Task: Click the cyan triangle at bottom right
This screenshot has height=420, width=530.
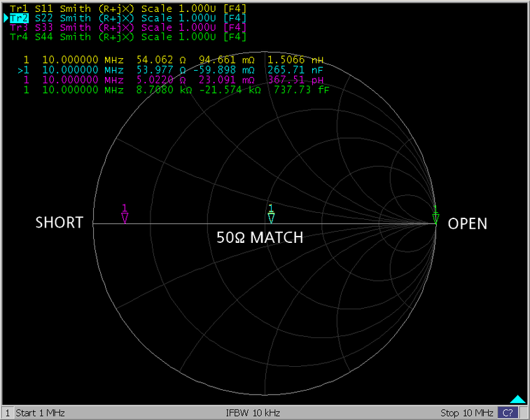Action: (x=517, y=399)
